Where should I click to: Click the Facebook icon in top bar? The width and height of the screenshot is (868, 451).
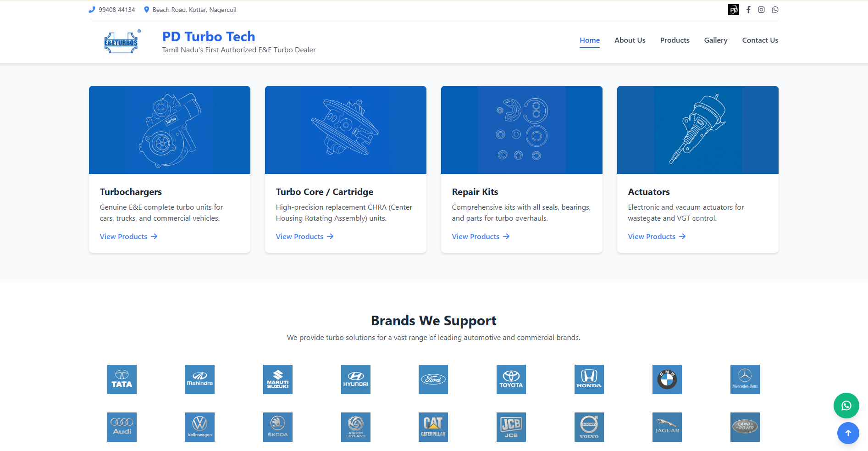748,10
